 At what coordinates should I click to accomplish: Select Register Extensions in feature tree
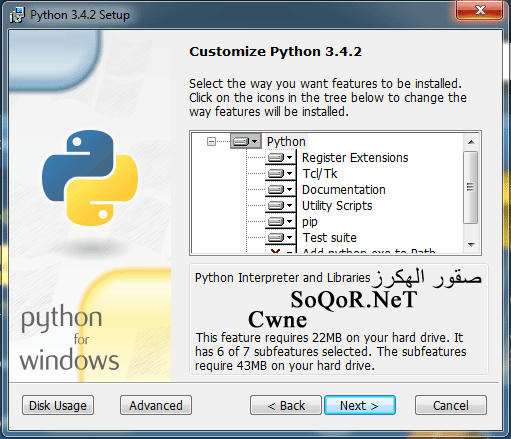click(x=355, y=158)
